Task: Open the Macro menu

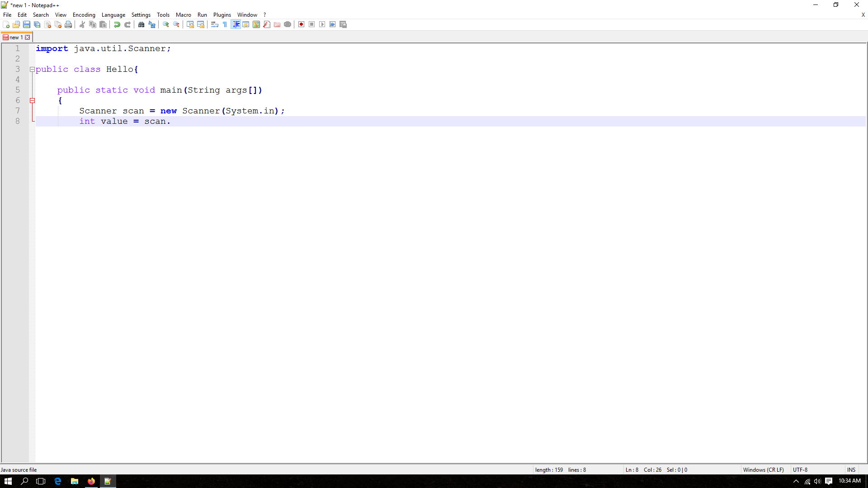Action: [184, 15]
